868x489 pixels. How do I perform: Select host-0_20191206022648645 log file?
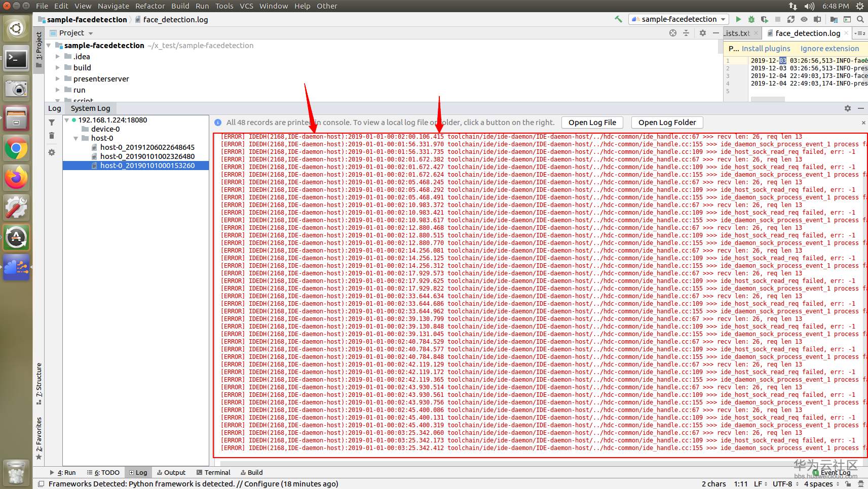pos(147,147)
